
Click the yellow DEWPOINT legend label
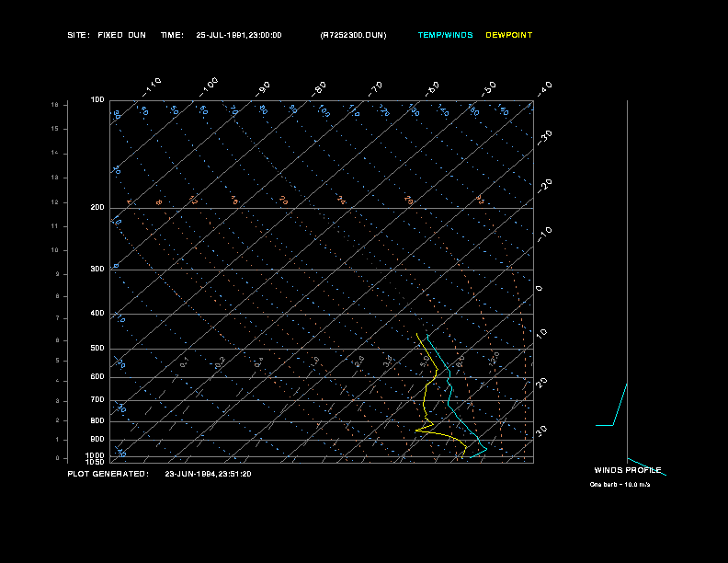coord(509,35)
